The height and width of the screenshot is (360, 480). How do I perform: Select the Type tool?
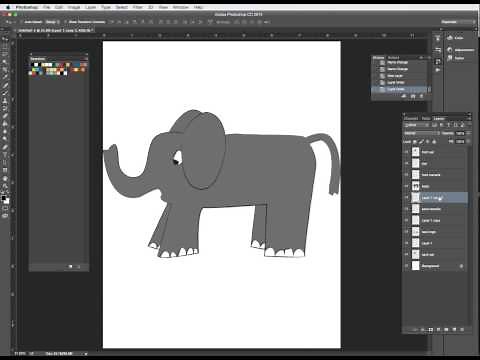point(5,155)
